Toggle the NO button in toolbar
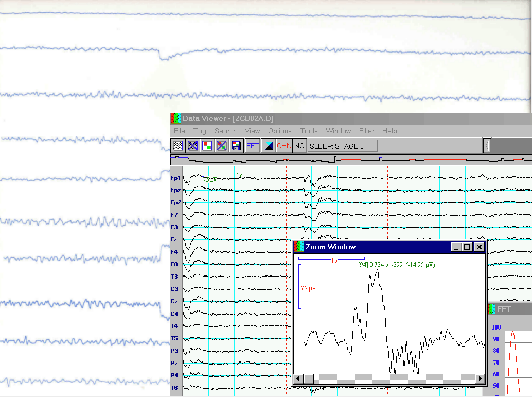The height and width of the screenshot is (397, 532). pyautogui.click(x=299, y=146)
